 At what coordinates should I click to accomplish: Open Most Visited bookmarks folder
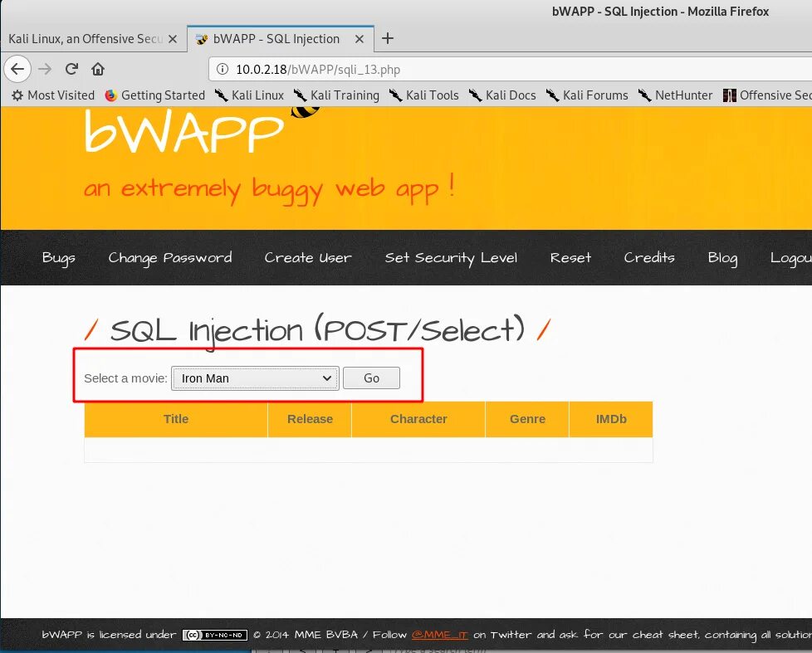[x=53, y=95]
